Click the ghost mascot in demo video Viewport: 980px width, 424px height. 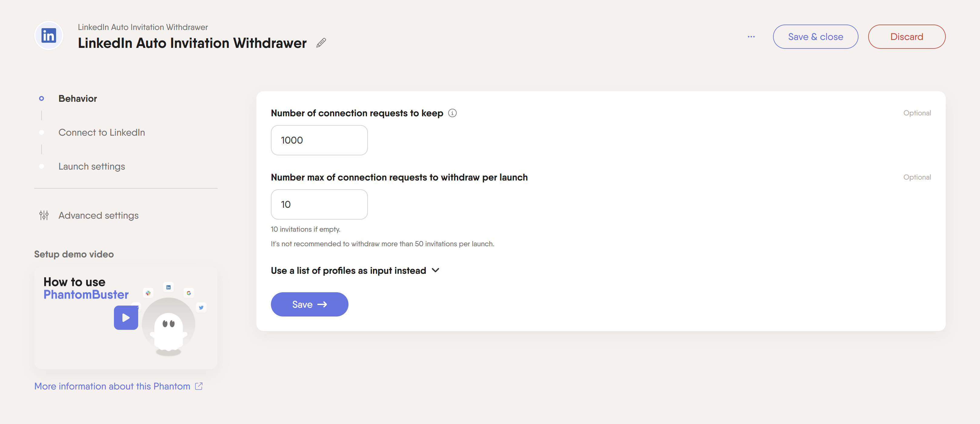point(168,330)
